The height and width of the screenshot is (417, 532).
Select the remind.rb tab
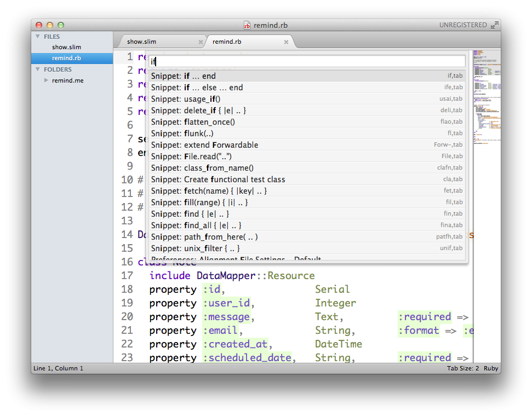[x=227, y=42]
